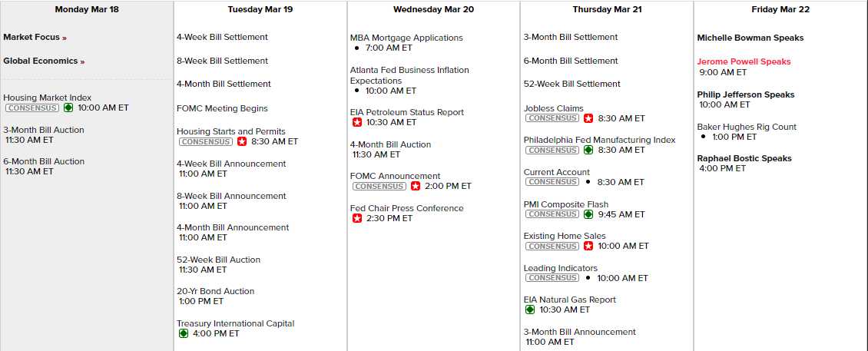The height and width of the screenshot is (351, 868).
Task: Click green plus icon next to Housing Market Index
Action: 68,108
